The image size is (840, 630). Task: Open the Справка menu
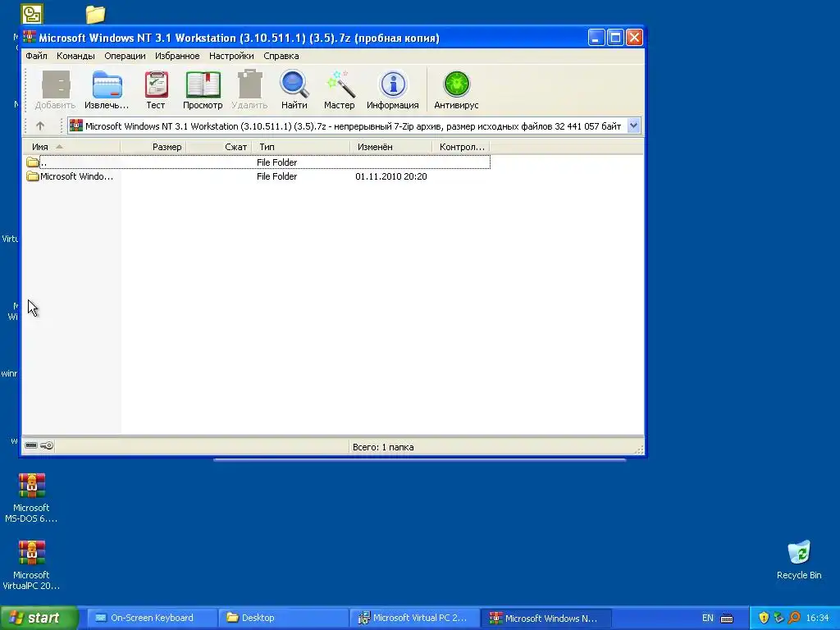pyautogui.click(x=281, y=56)
